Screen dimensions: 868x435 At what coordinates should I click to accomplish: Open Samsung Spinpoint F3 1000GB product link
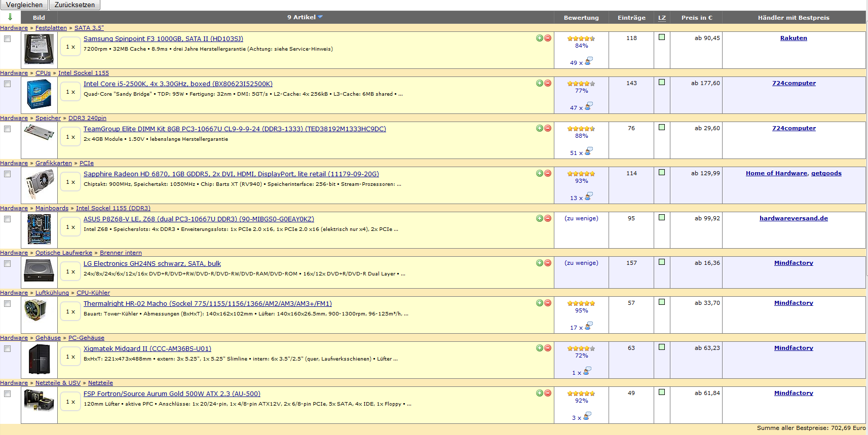tap(163, 38)
